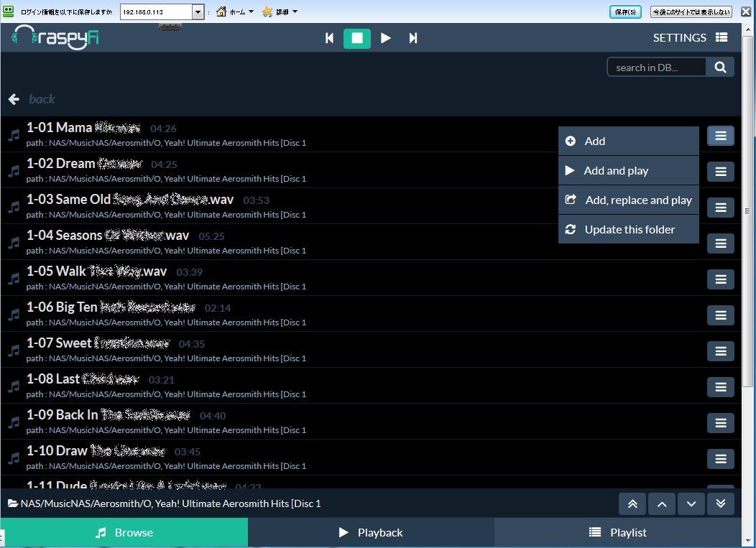The height and width of the screenshot is (548, 756).
Task: Close the login save prompt bar
Action: tap(746, 11)
